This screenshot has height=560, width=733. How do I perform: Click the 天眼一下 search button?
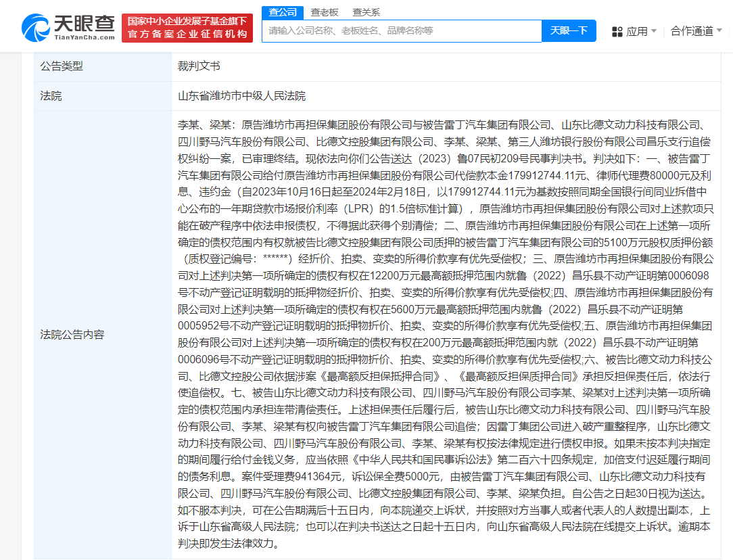569,31
